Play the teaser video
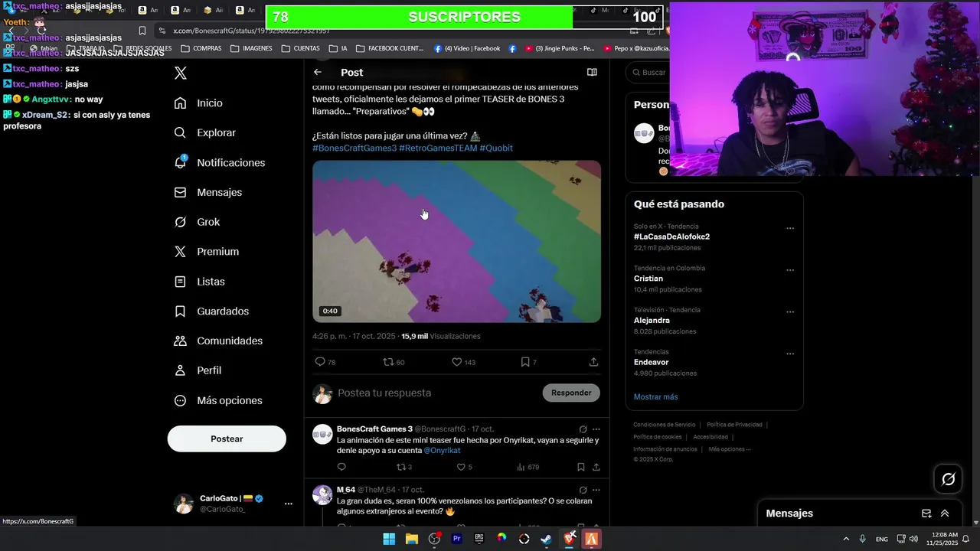The width and height of the screenshot is (980, 551). pos(456,241)
